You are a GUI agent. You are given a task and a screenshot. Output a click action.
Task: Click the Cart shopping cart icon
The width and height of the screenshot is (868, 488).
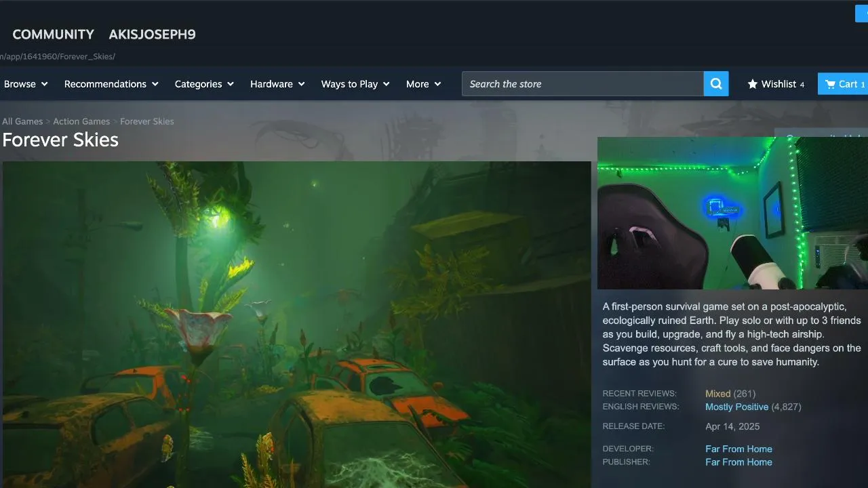pos(830,84)
